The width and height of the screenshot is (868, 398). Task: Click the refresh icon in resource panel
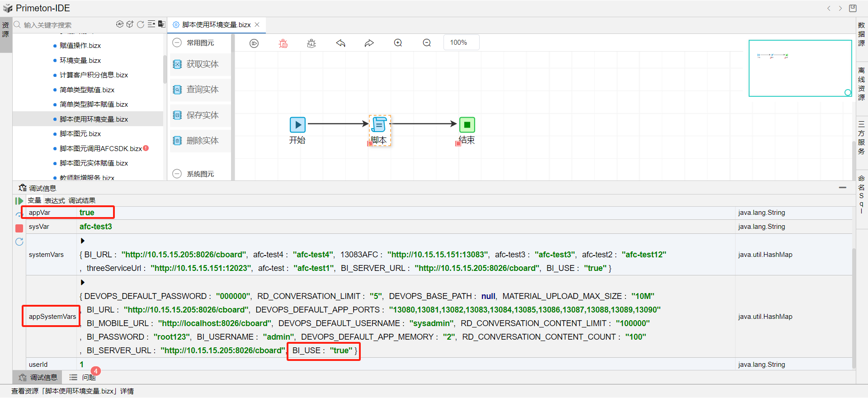141,24
